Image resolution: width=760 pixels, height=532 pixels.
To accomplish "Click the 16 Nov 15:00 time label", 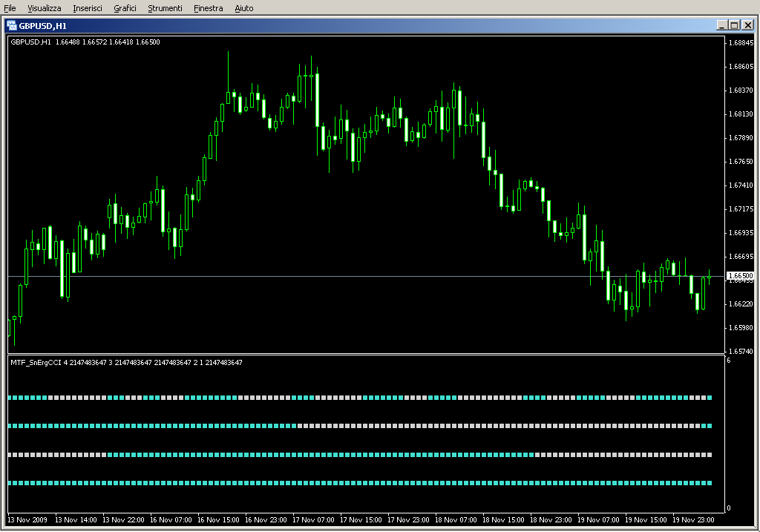I will pyautogui.click(x=218, y=520).
